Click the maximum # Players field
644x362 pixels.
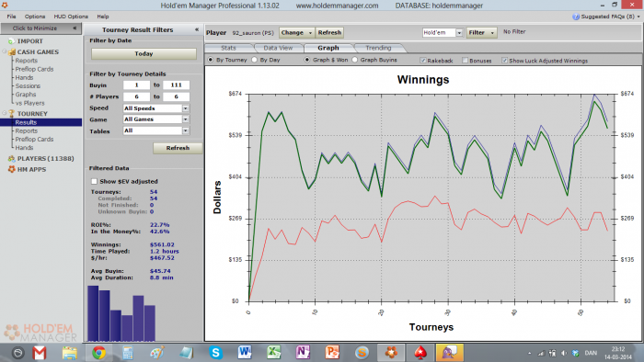click(x=177, y=96)
